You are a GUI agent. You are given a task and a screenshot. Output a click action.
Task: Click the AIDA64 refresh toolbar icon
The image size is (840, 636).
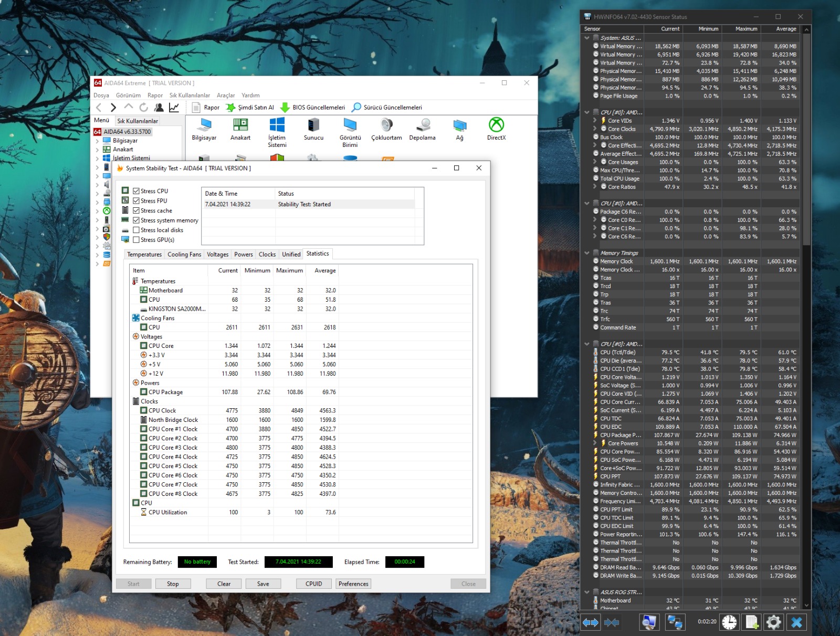coord(143,108)
